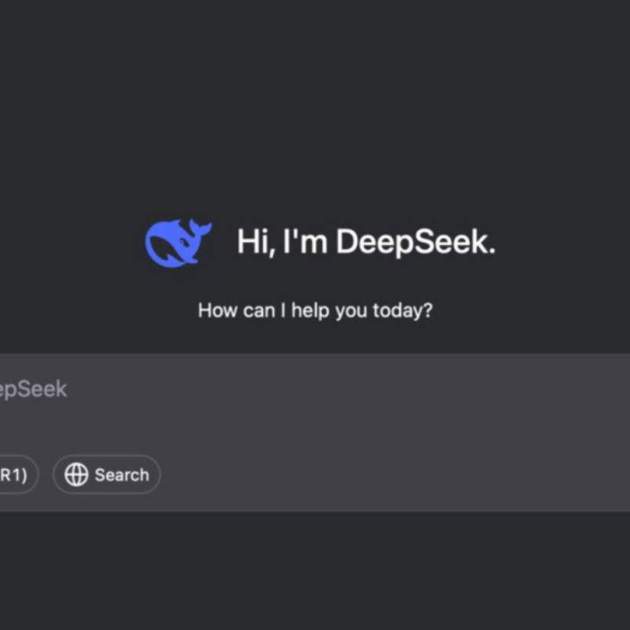Click the blank dark area above the whale logo
Screen dimensions: 630x630
coord(178,120)
